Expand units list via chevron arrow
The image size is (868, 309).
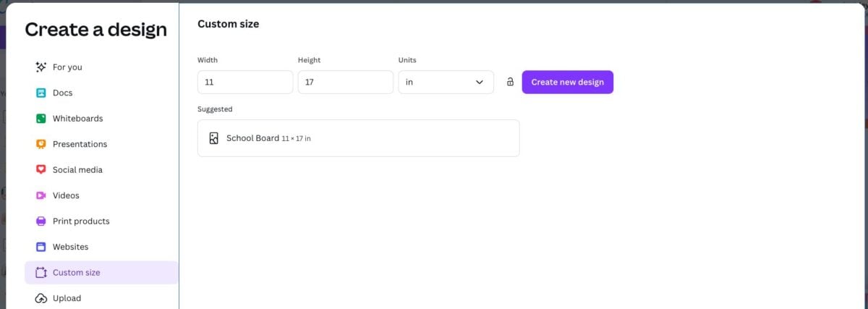479,82
